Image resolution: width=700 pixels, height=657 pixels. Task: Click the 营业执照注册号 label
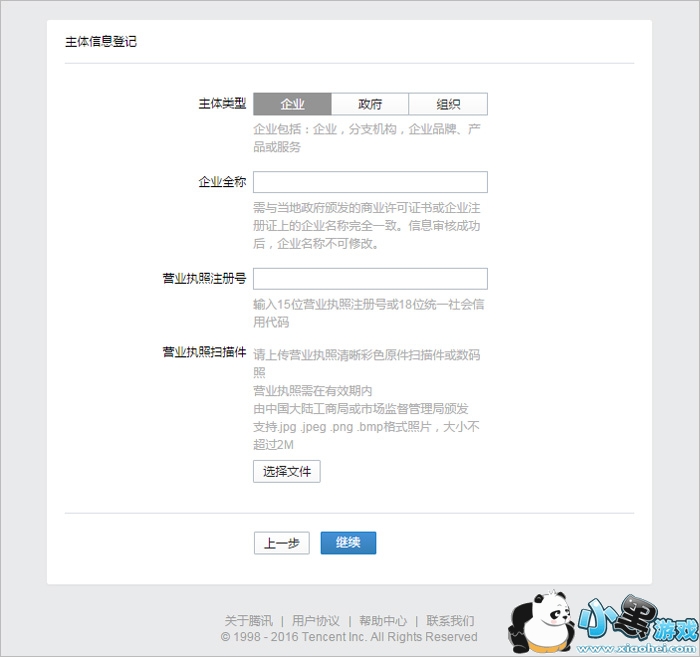204,279
